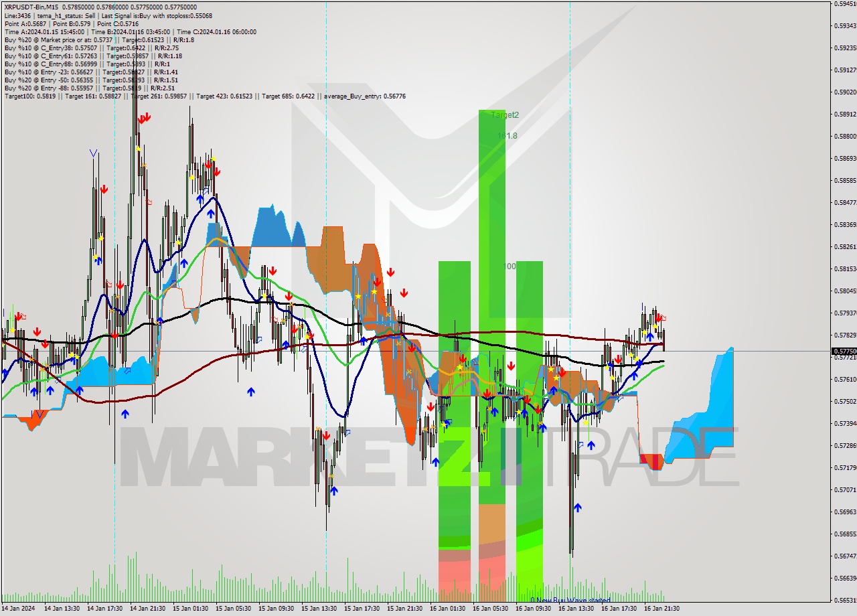Click the '16 Jan 13:30' time axis label
The image size is (857, 616).
[576, 609]
